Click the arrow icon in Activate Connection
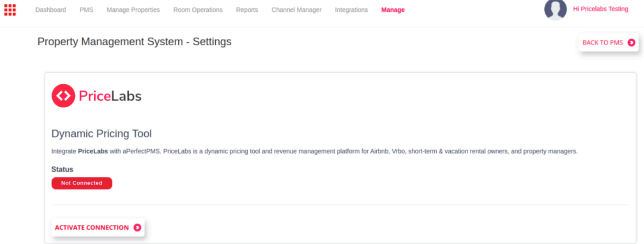644x244 pixels. click(137, 227)
